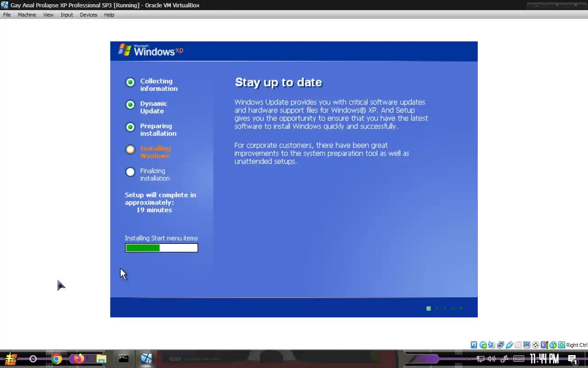Click the Installing Windows step indicator

coord(130,149)
